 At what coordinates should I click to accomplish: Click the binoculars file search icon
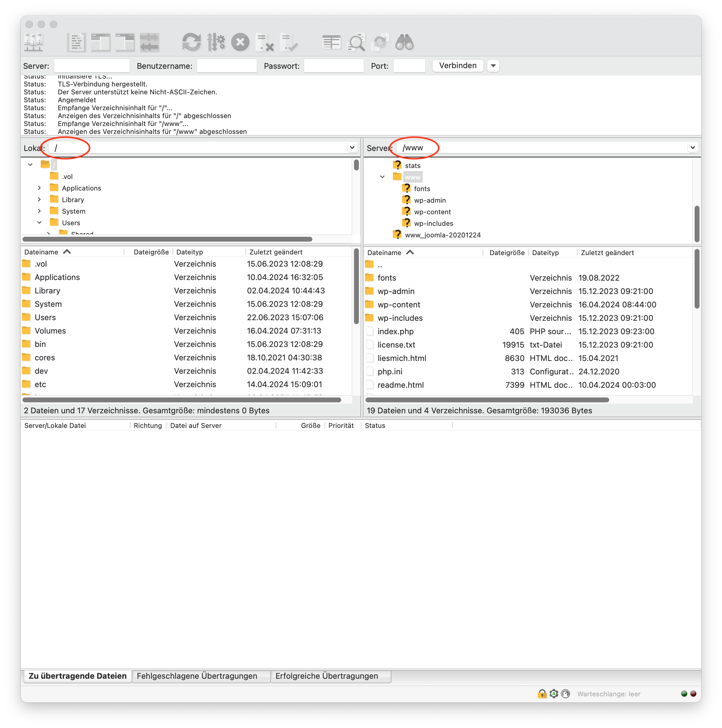(x=404, y=42)
